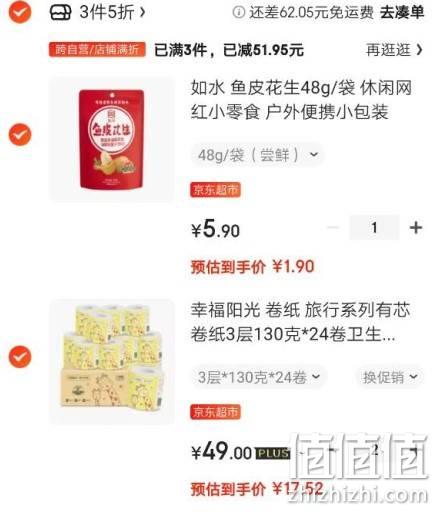Click the PLUS badge next to ¥49.00
Screen dimensions: 437x512
point(273,453)
